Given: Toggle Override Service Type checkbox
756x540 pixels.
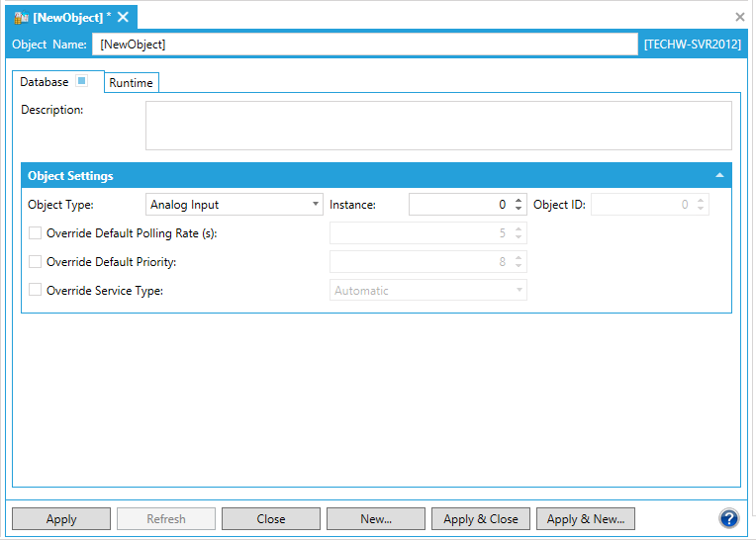Looking at the screenshot, I should pos(36,291).
